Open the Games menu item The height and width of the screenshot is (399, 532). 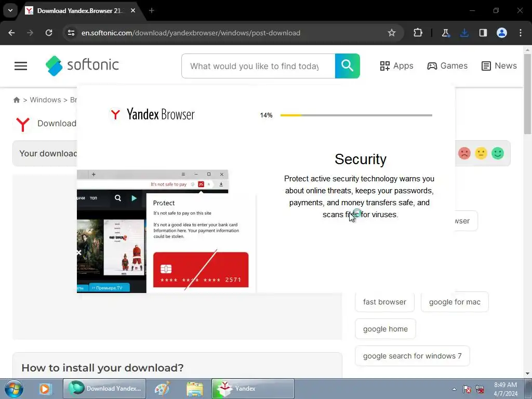coord(447,66)
